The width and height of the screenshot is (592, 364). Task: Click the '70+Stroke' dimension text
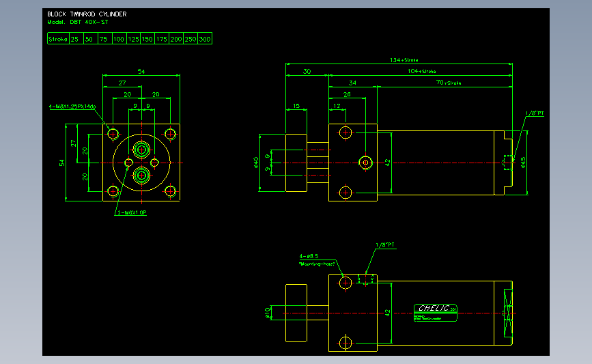point(449,83)
